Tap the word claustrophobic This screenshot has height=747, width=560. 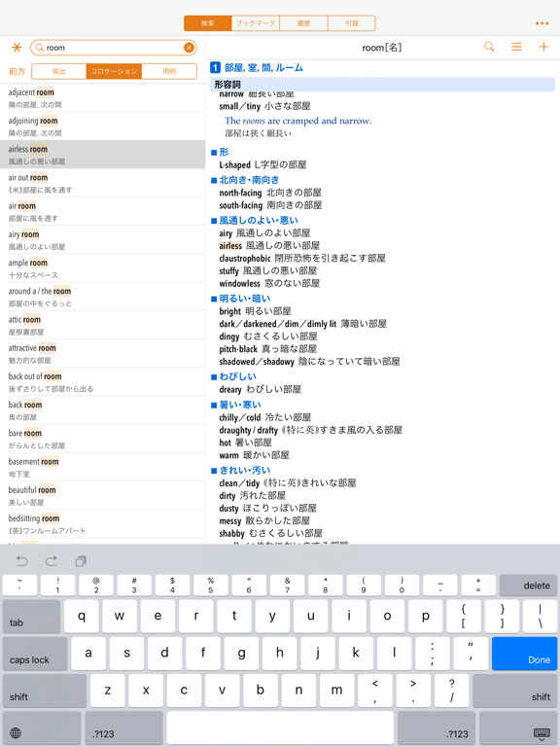[x=245, y=258]
